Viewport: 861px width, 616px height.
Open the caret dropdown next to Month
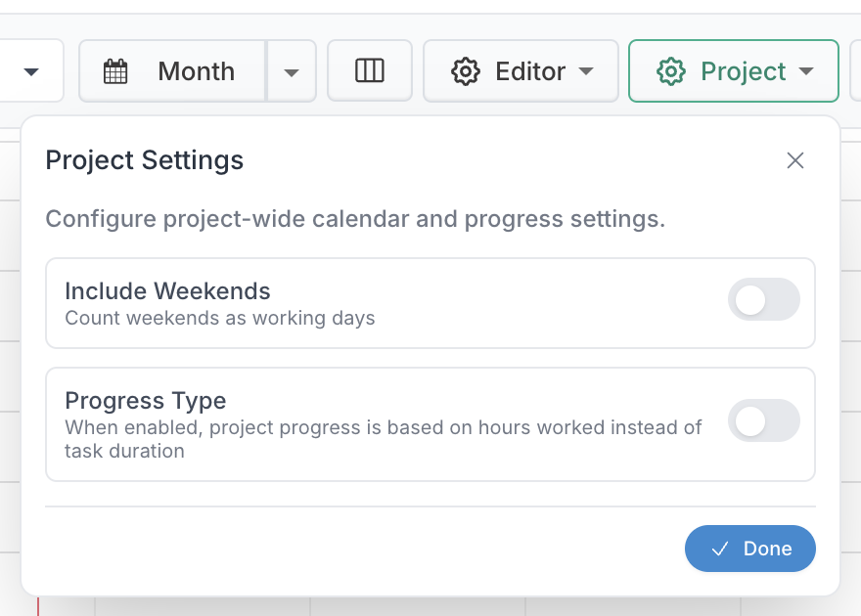(292, 71)
